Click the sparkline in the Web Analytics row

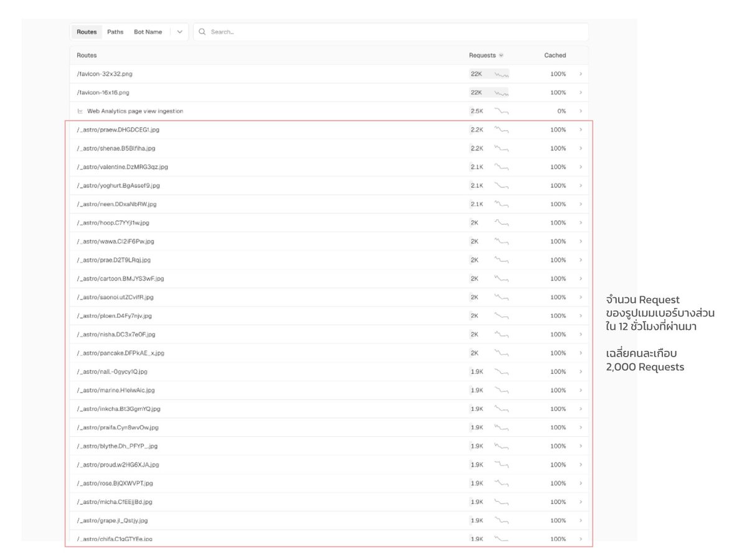click(502, 111)
